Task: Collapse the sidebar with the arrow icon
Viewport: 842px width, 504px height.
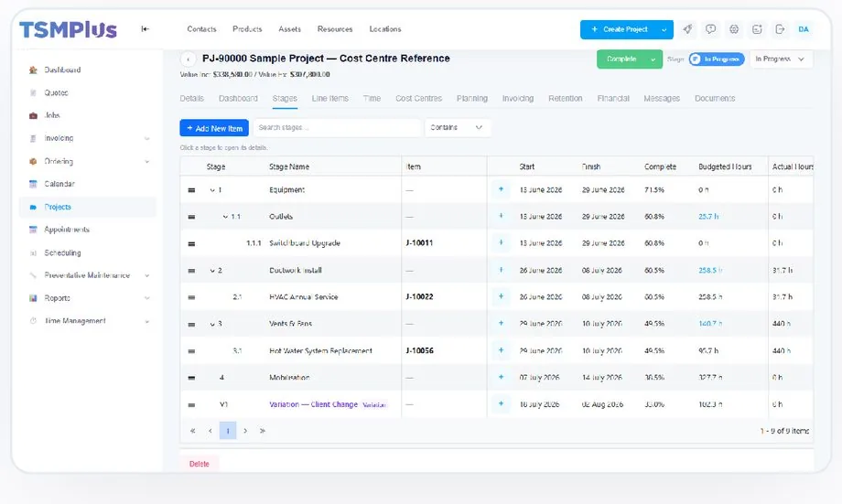Action: [x=145, y=29]
